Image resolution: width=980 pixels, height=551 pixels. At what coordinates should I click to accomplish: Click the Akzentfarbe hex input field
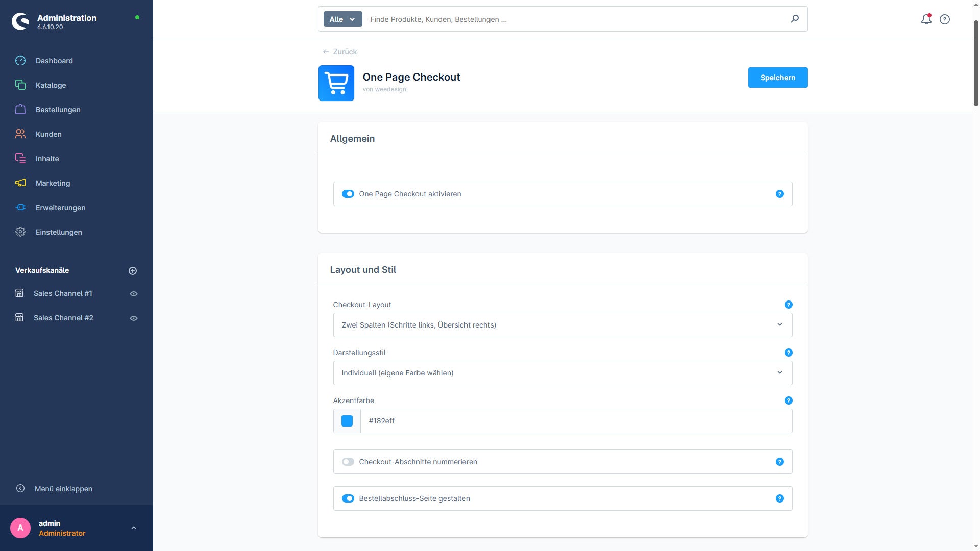tap(576, 421)
